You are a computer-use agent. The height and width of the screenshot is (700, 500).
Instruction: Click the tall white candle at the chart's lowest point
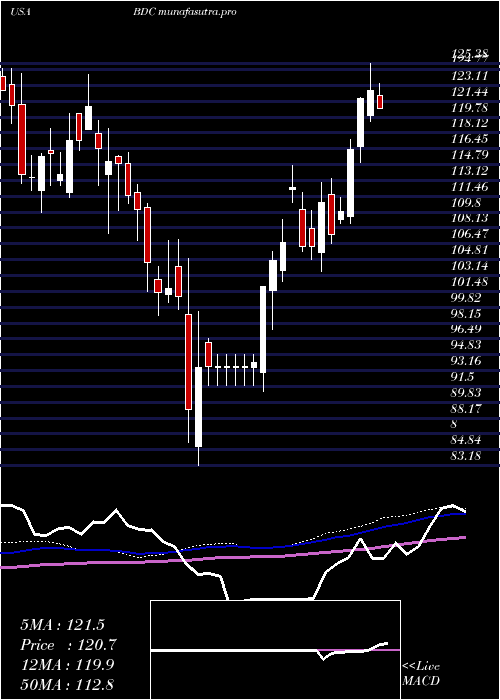(x=198, y=406)
